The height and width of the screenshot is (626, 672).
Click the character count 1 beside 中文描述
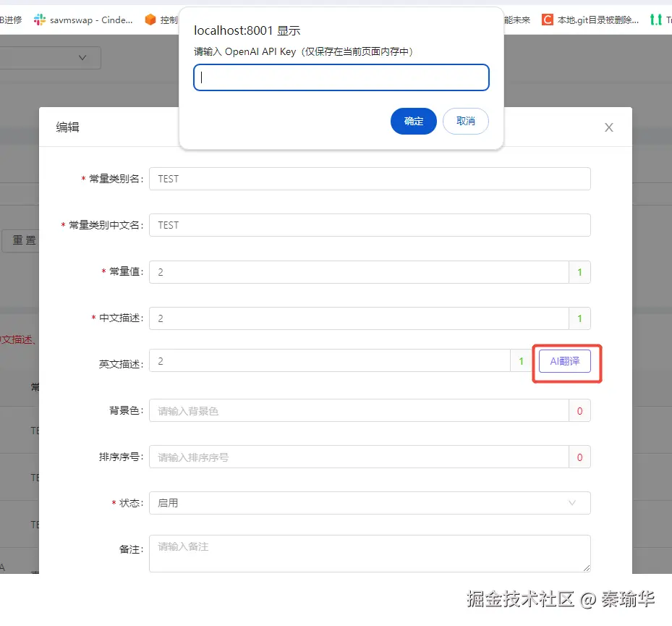tap(579, 318)
